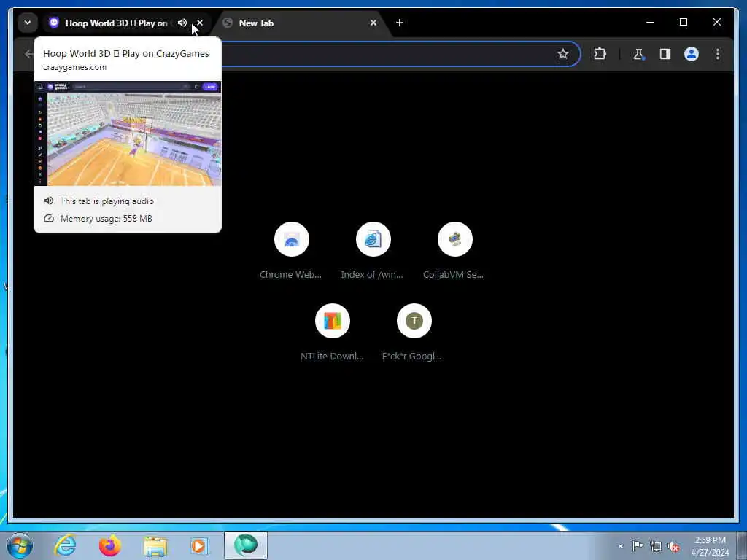Open the Extensions puzzle icon

point(600,54)
